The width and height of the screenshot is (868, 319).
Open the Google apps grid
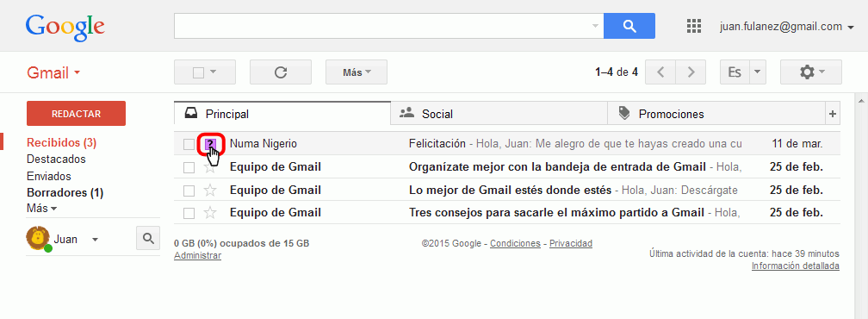coord(694,26)
